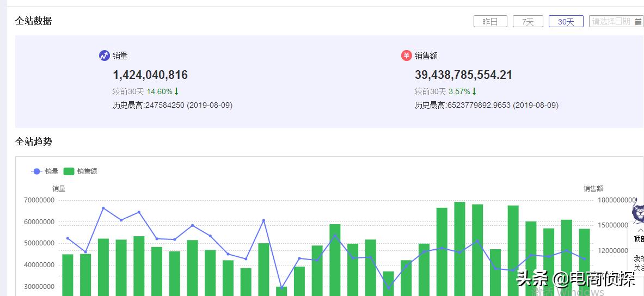Click the red 销售额 yen icon
644x296 pixels.
click(x=406, y=55)
